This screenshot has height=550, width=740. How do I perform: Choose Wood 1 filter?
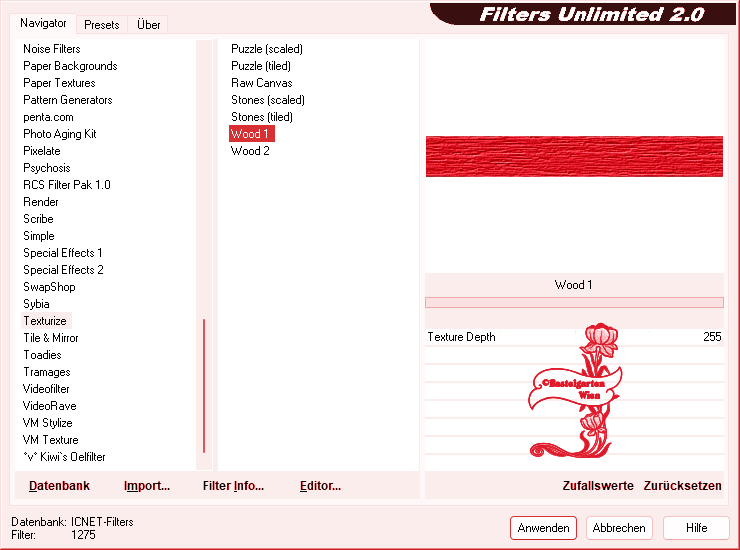(x=252, y=134)
